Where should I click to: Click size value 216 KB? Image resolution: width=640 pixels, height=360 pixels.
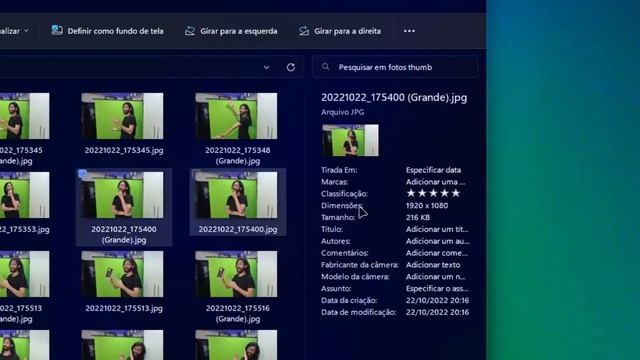click(418, 218)
